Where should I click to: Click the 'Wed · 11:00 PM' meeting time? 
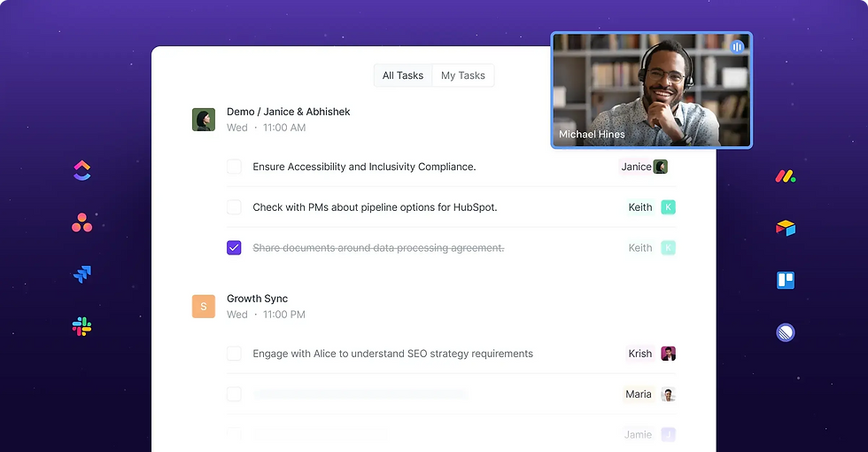point(267,315)
